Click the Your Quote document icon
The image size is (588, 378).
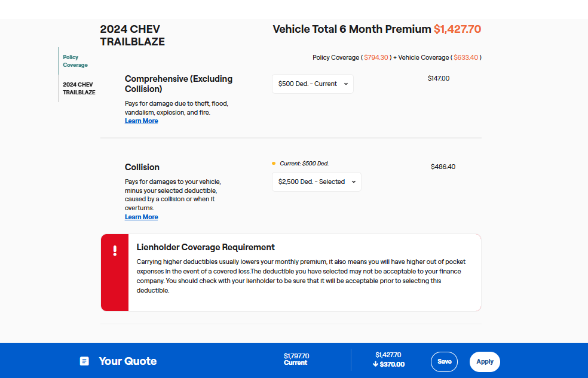[x=84, y=361]
